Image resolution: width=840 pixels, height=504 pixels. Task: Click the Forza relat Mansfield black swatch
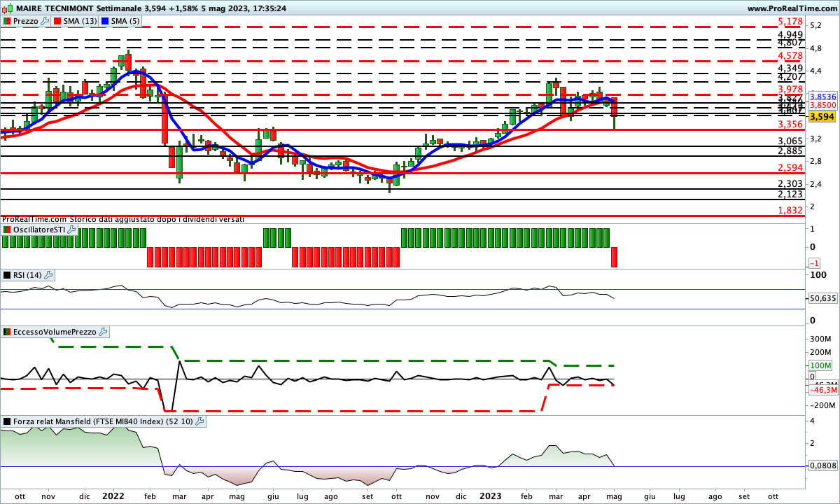7,421
